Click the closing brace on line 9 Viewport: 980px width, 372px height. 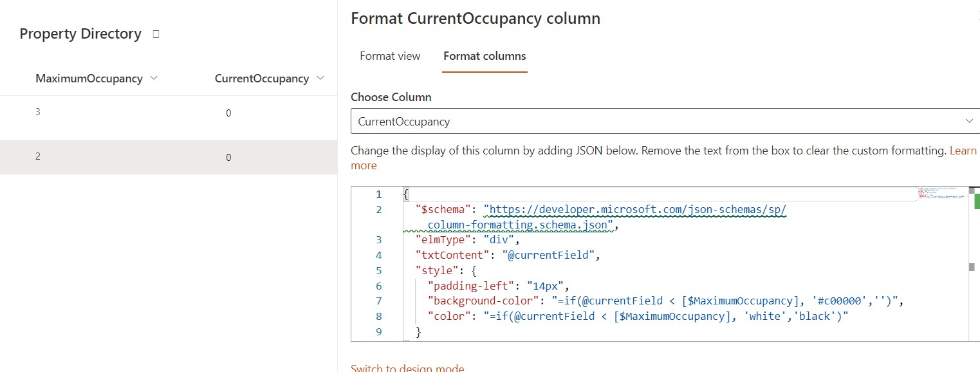pyautogui.click(x=418, y=331)
